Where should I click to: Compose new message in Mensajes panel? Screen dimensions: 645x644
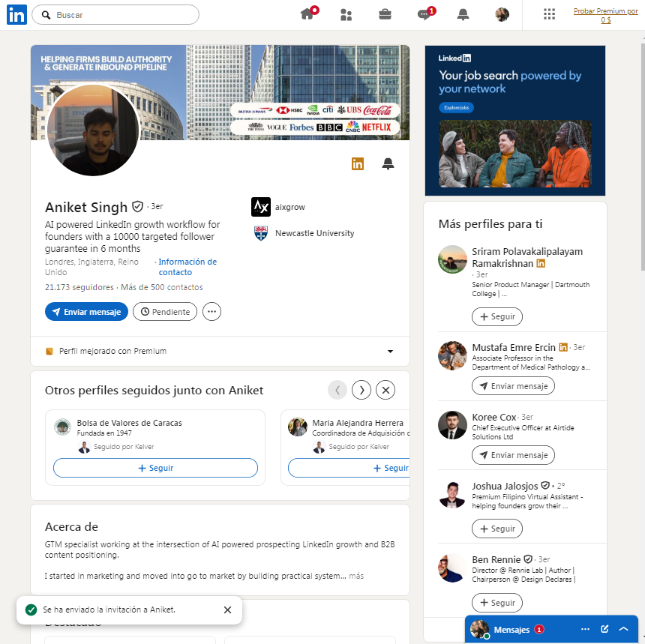tap(604, 629)
